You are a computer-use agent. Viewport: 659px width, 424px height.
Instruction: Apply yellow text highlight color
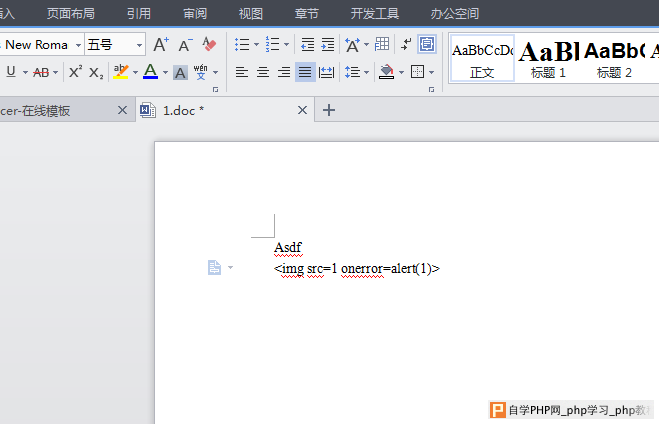121,72
